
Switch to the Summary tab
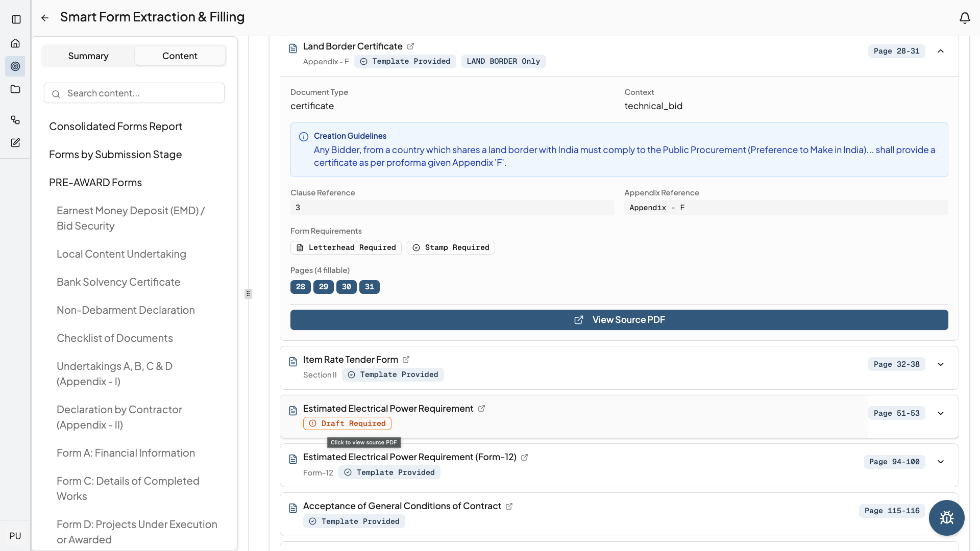(88, 56)
